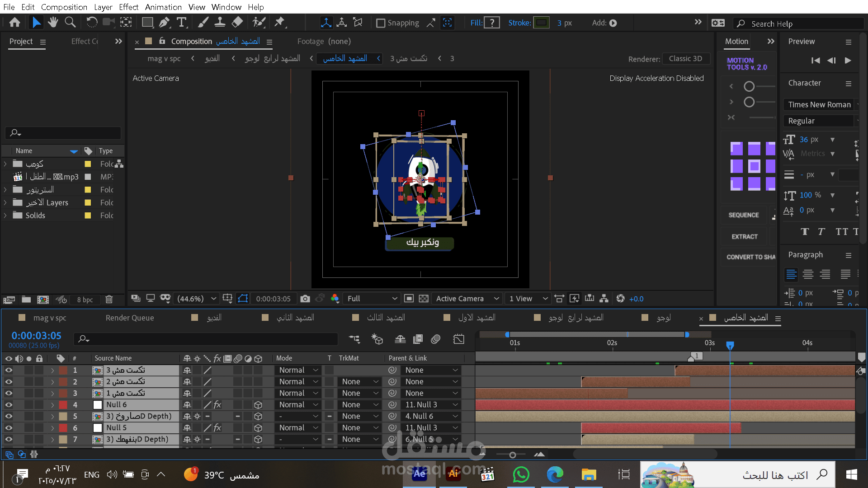This screenshot has height=488, width=868.
Task: Create new folder in Project panel
Action: (x=26, y=300)
